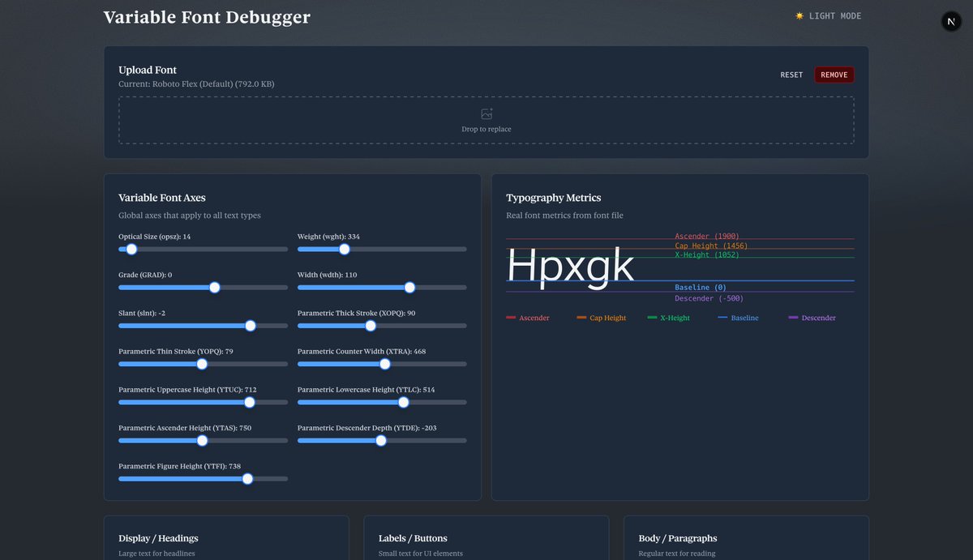Click the Parametric Lowercase Height (YTLC) slider
This screenshot has height=560, width=973.
(382, 403)
